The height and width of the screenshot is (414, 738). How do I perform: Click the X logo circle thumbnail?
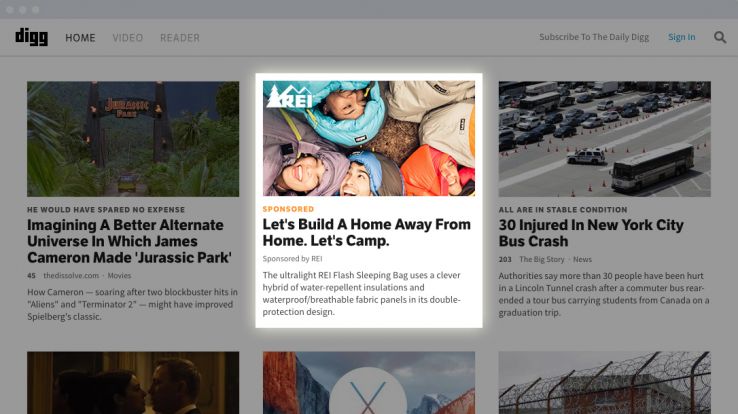pos(368,391)
